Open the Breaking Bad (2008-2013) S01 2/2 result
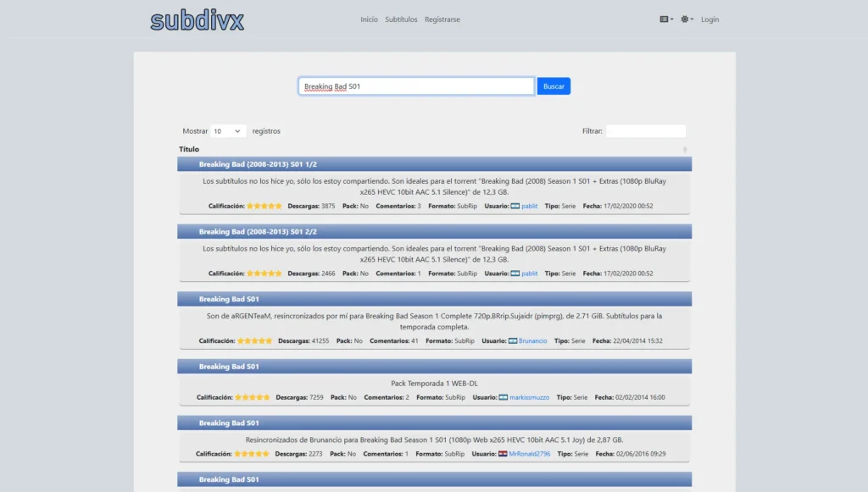Screen dimensions: 868x492 click(x=258, y=232)
